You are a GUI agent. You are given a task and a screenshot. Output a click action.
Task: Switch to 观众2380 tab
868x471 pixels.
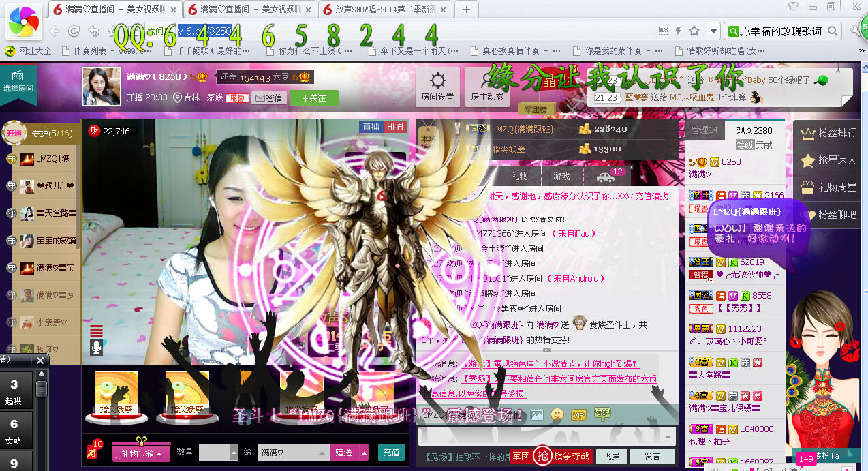point(754,130)
